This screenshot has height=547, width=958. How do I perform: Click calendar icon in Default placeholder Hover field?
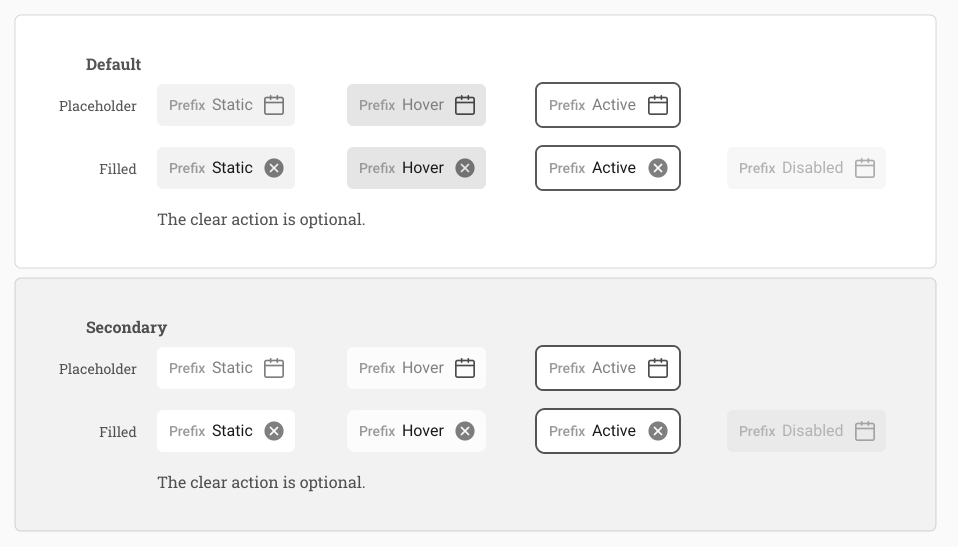(465, 105)
